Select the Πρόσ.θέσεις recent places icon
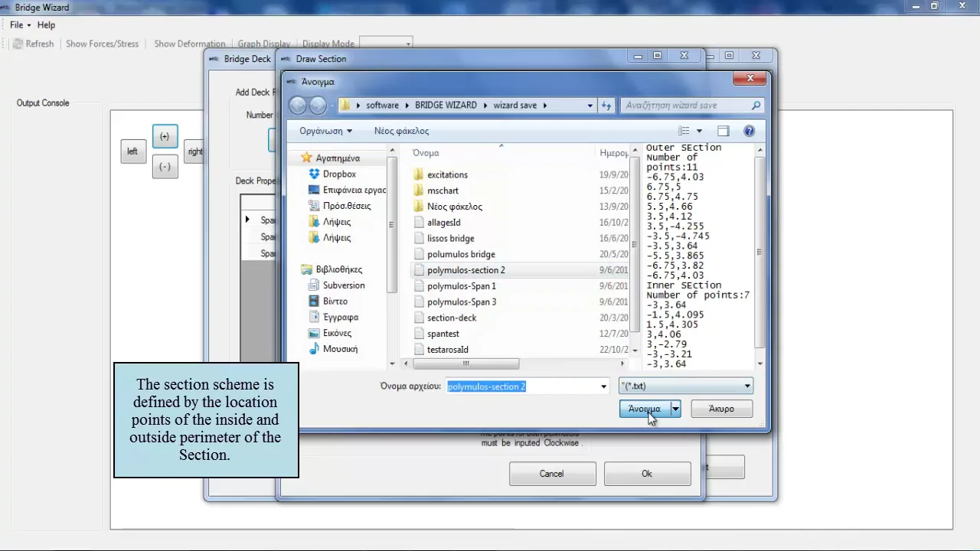Viewport: 980px width, 551px height. point(314,206)
